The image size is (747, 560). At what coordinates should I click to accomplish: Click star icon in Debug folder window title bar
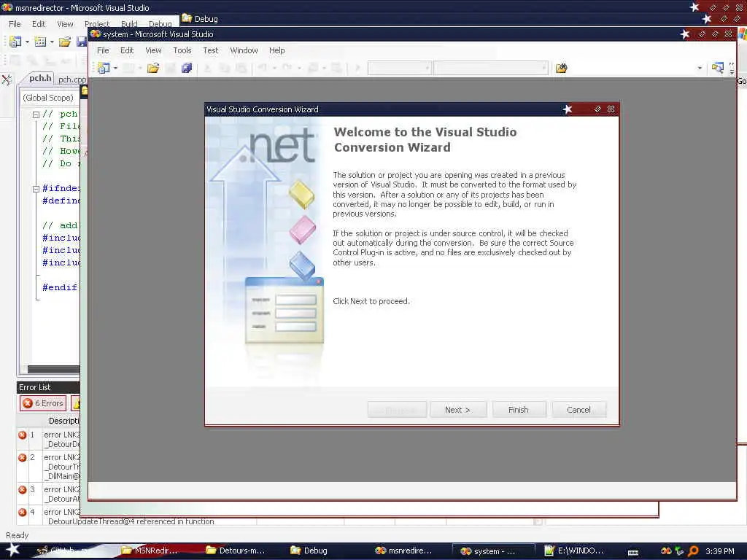706,19
